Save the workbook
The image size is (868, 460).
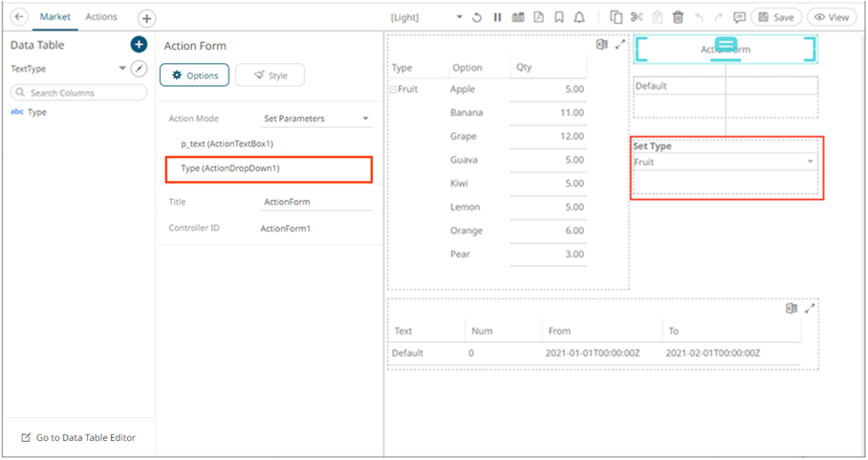[776, 17]
